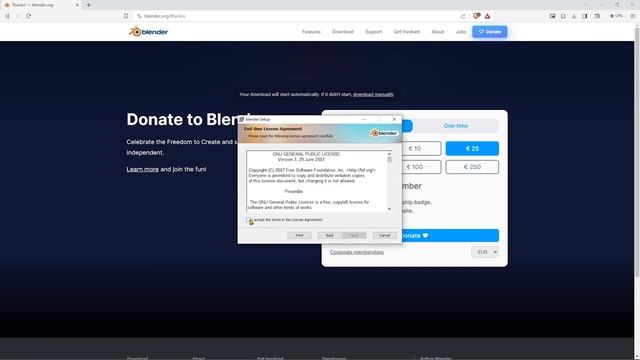Toggle the VPN button in toolbar
Screen dimensions: 640x360
coord(616,16)
